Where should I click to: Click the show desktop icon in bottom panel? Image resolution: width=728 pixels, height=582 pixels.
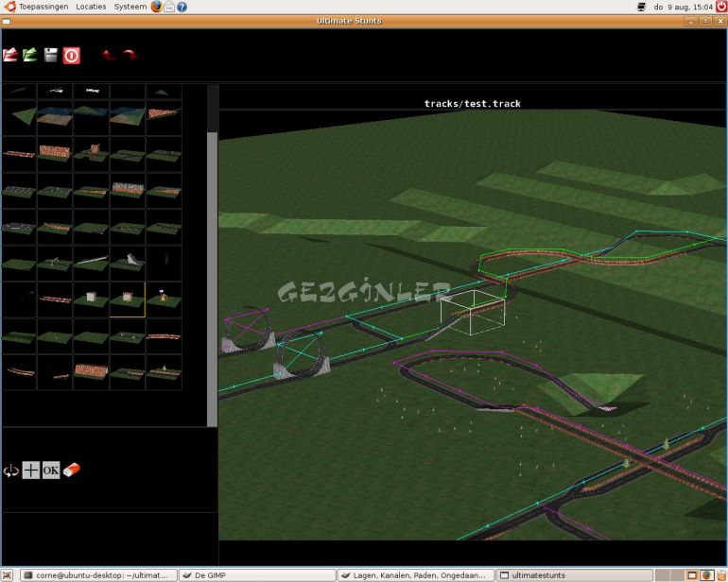point(7,575)
